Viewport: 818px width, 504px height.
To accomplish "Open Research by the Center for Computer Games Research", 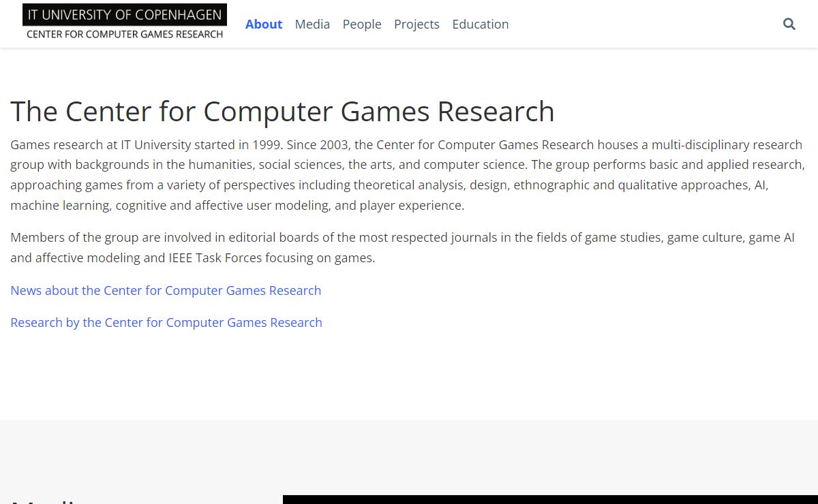I will [166, 322].
